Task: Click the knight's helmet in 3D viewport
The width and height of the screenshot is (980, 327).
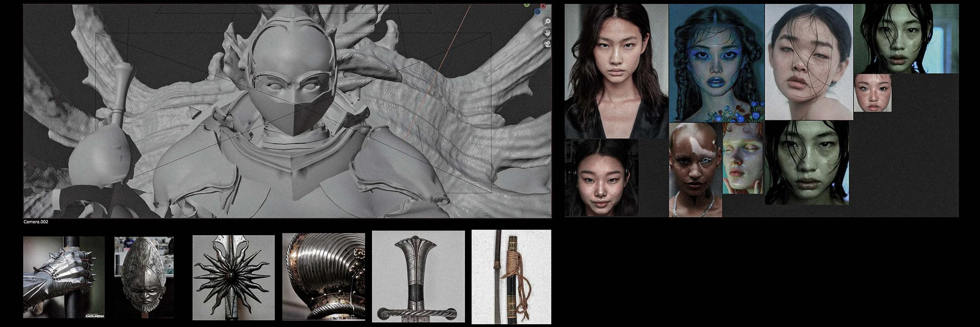Action: click(x=292, y=51)
